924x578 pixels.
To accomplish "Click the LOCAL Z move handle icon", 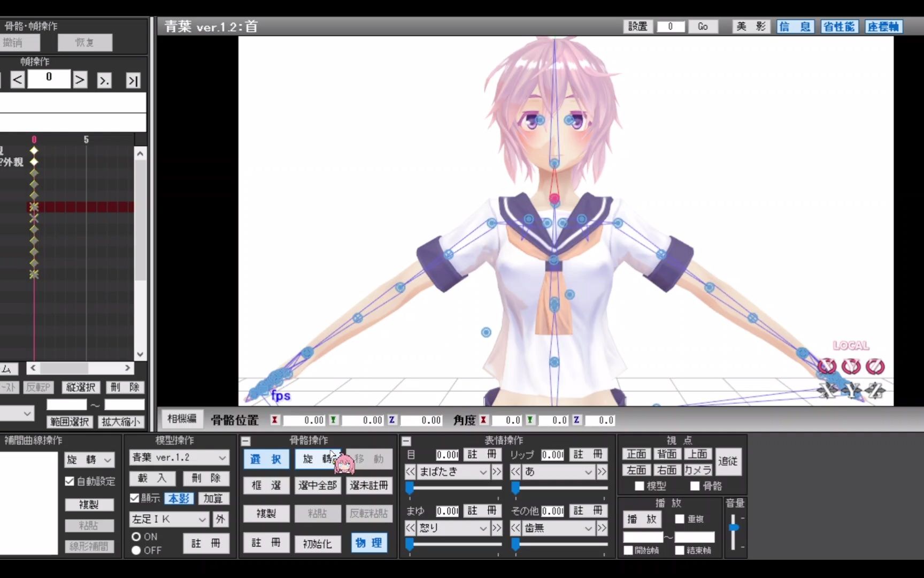I will 875,391.
